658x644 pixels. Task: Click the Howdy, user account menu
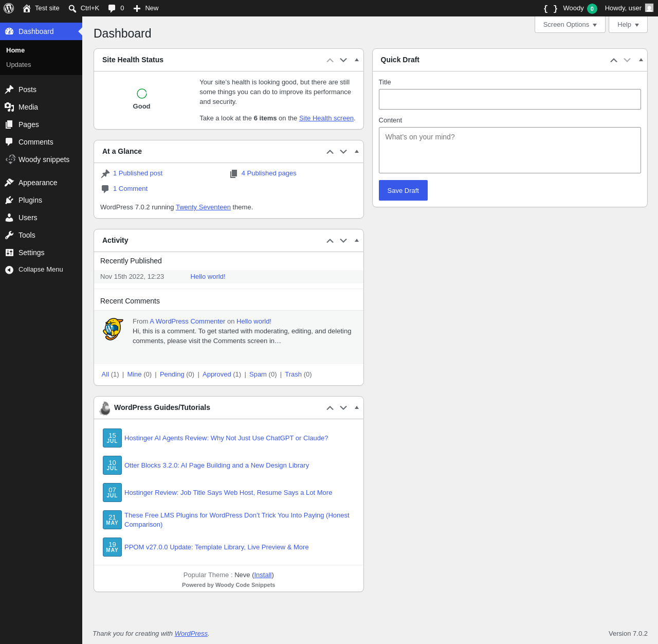click(629, 8)
